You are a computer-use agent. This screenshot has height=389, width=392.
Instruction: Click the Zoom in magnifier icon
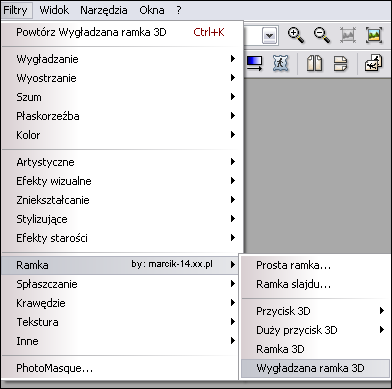(296, 35)
